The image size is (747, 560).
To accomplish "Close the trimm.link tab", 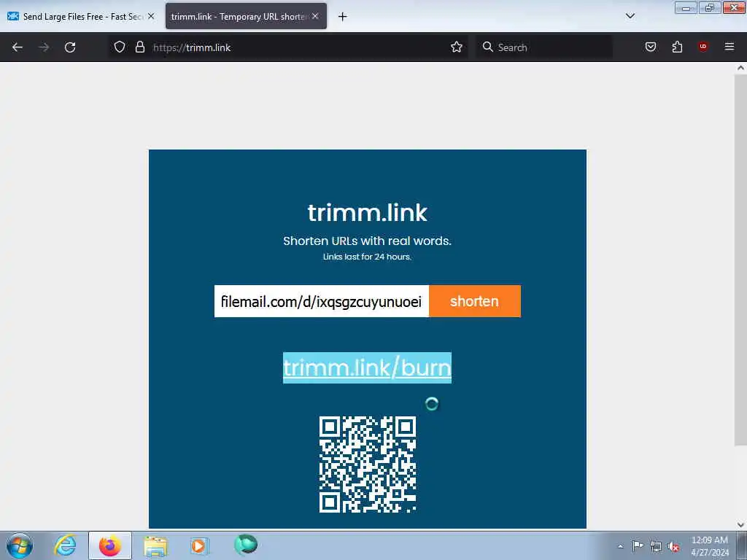I will tap(315, 16).
